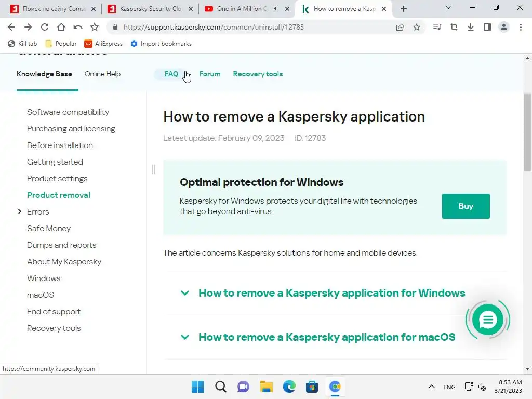The height and width of the screenshot is (399, 532).
Task: Click the green Buy button
Action: click(465, 206)
